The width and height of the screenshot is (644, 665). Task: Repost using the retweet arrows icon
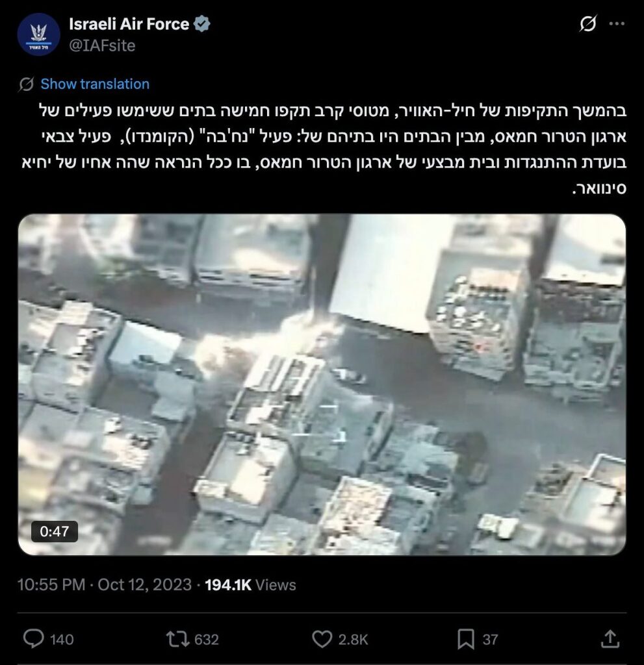click(x=178, y=639)
